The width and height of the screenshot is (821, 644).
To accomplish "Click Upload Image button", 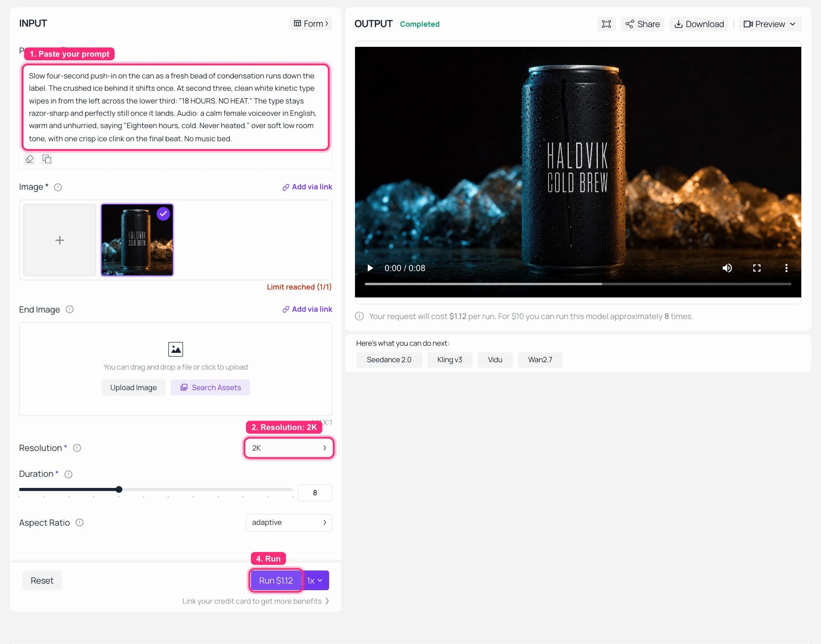I will coord(133,388).
